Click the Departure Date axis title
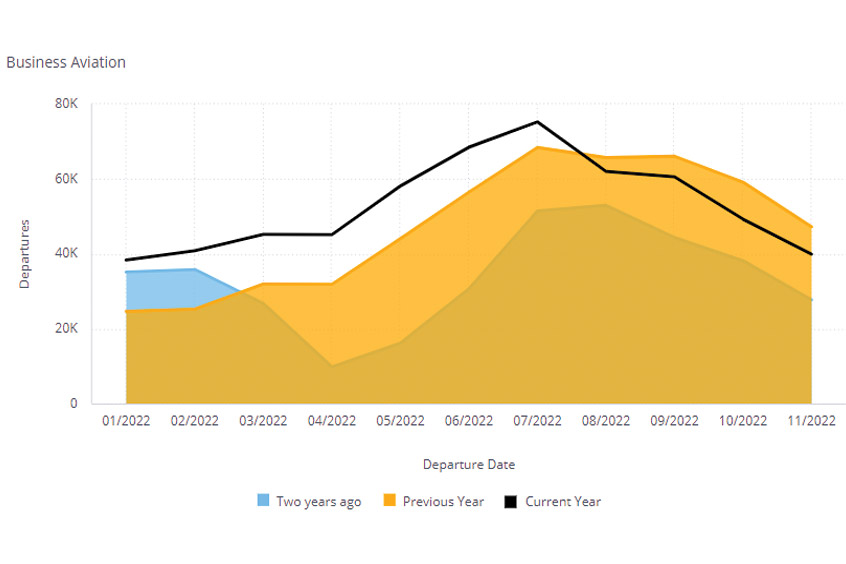This screenshot has height=564, width=846. pos(469,464)
